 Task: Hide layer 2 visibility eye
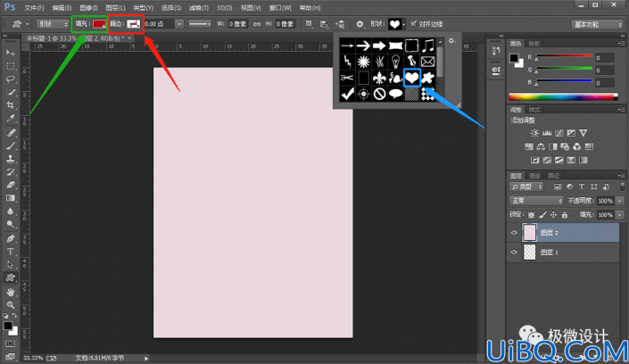514,233
